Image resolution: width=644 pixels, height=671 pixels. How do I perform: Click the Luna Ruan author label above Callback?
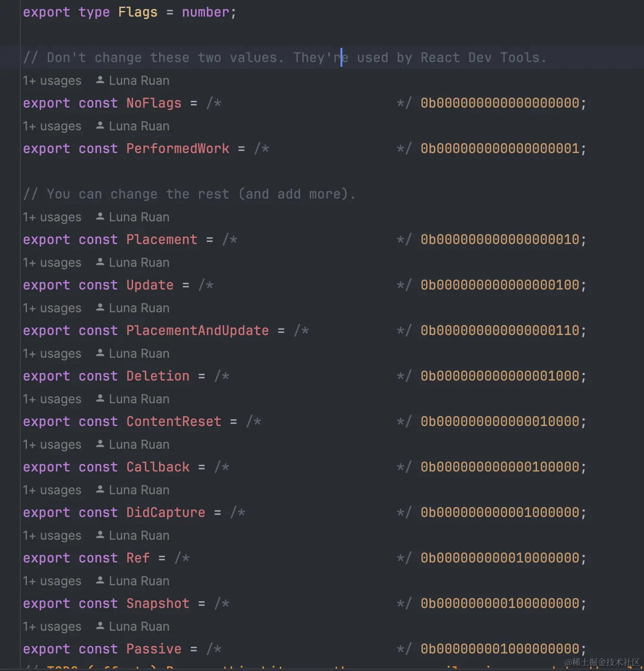[x=139, y=445]
